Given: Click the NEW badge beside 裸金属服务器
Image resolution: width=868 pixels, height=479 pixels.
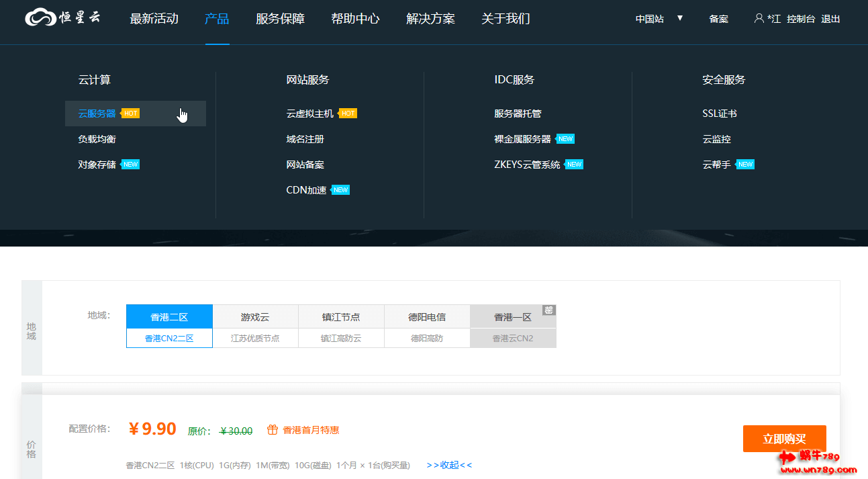Looking at the screenshot, I should pos(565,139).
